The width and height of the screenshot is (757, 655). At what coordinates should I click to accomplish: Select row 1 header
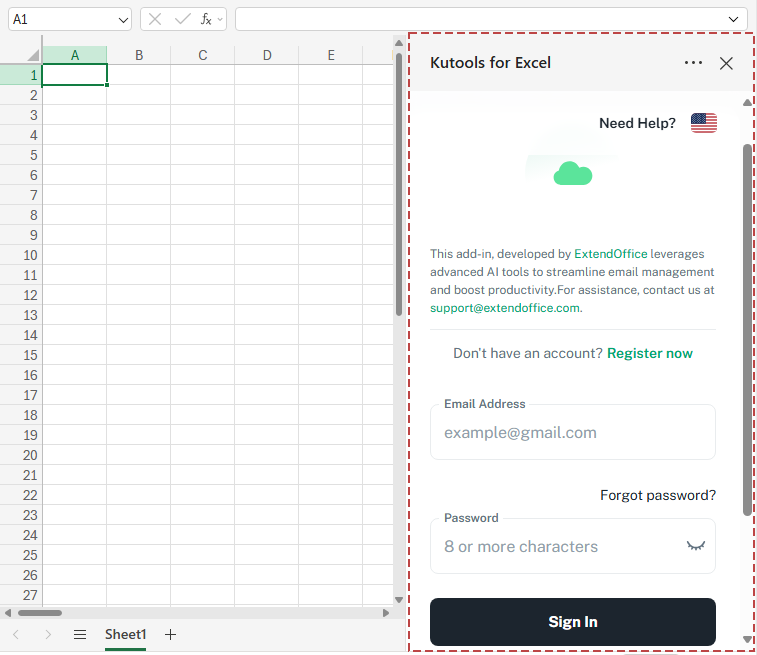21,75
